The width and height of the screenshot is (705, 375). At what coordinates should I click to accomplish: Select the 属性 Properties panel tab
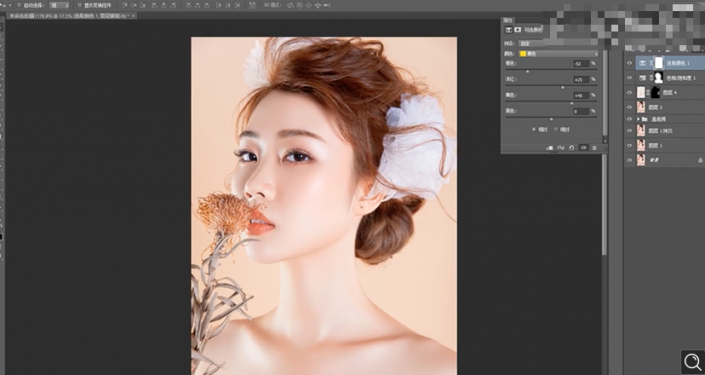pos(508,20)
